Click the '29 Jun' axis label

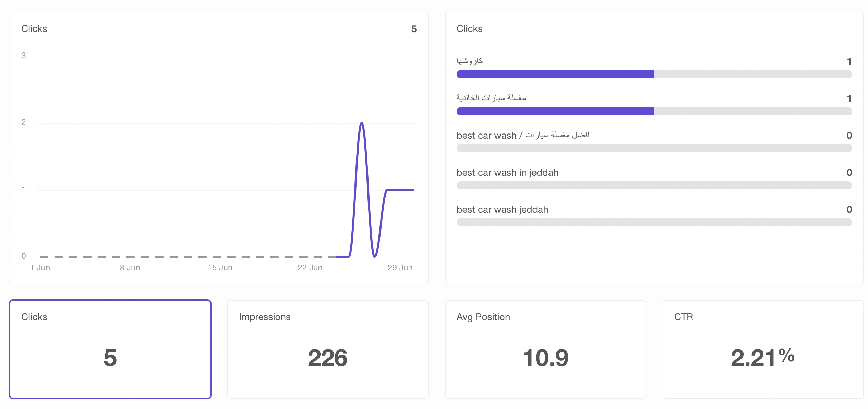coord(400,268)
